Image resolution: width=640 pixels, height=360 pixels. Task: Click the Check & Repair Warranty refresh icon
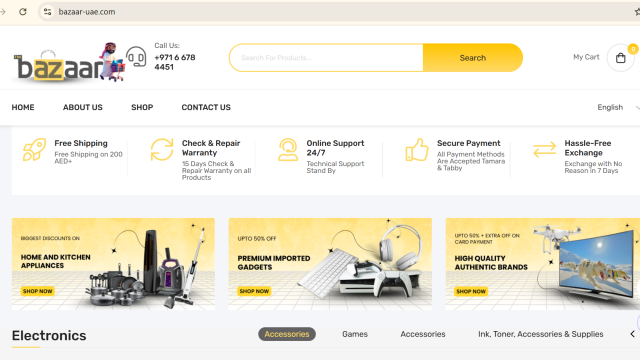click(162, 149)
